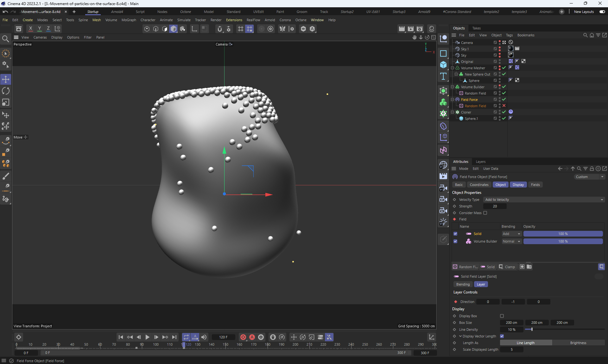Click the Record active objects button

(243, 337)
